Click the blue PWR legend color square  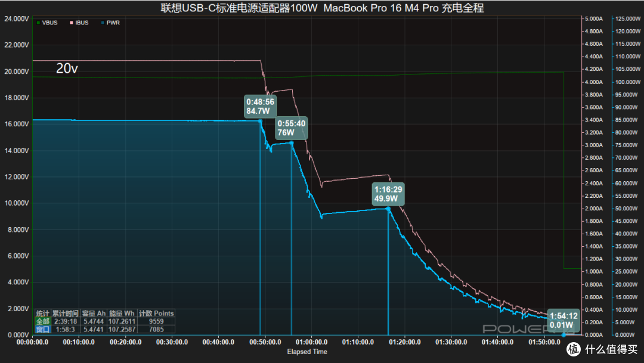coord(103,23)
